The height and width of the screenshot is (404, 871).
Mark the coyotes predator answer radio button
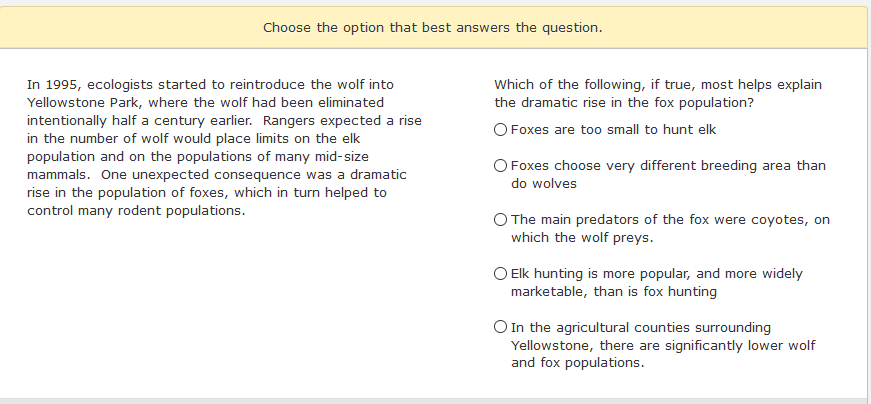[500, 220]
